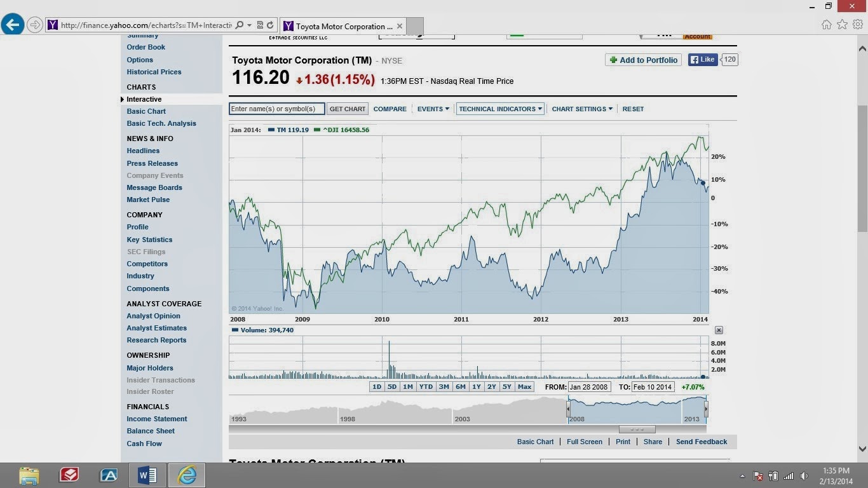Open Major Holders in sidebar

click(150, 368)
